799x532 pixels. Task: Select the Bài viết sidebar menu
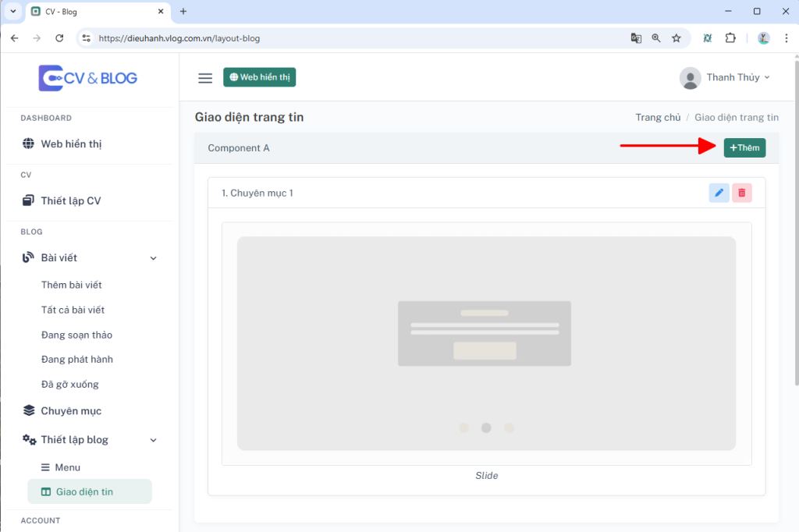(59, 258)
